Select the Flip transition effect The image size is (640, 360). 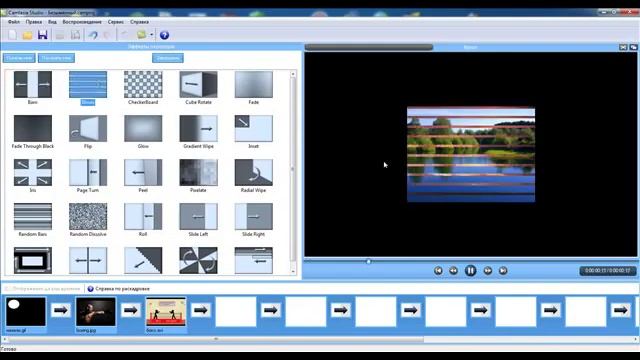88,129
